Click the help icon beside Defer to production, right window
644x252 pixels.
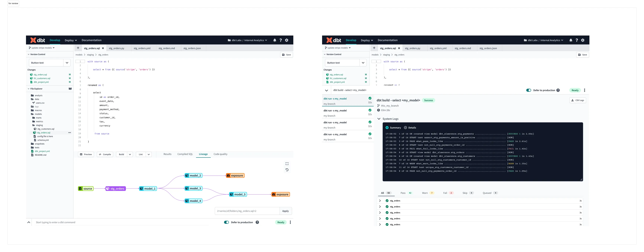coord(558,90)
